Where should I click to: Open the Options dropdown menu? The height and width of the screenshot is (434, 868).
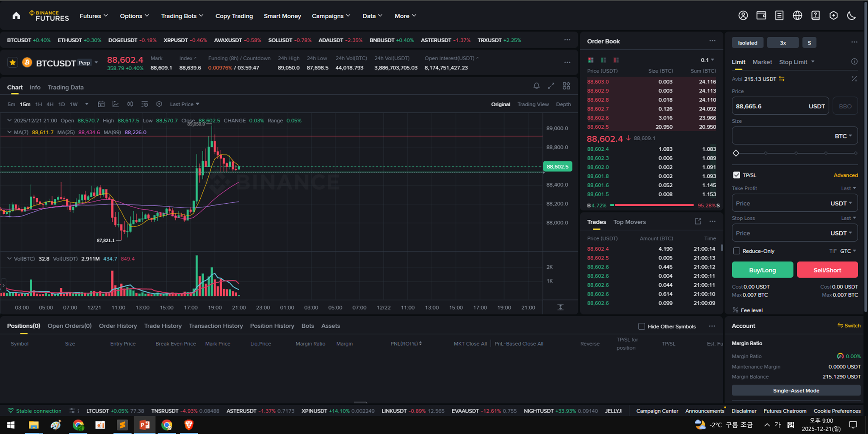pos(134,16)
